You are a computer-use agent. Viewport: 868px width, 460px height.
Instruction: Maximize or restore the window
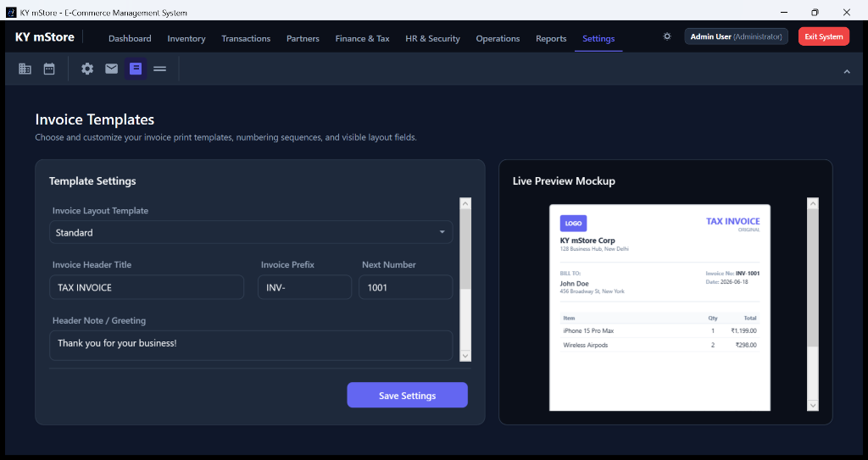[x=815, y=12]
